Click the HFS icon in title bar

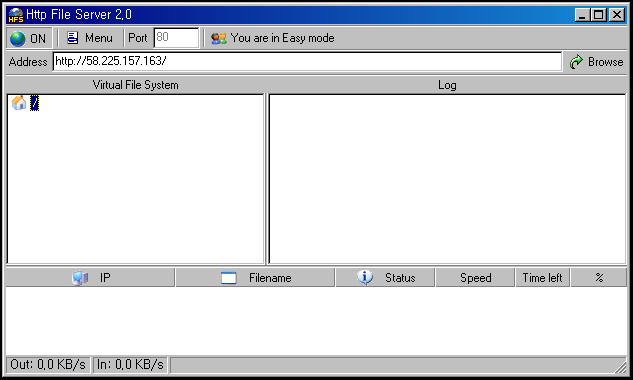(x=16, y=15)
